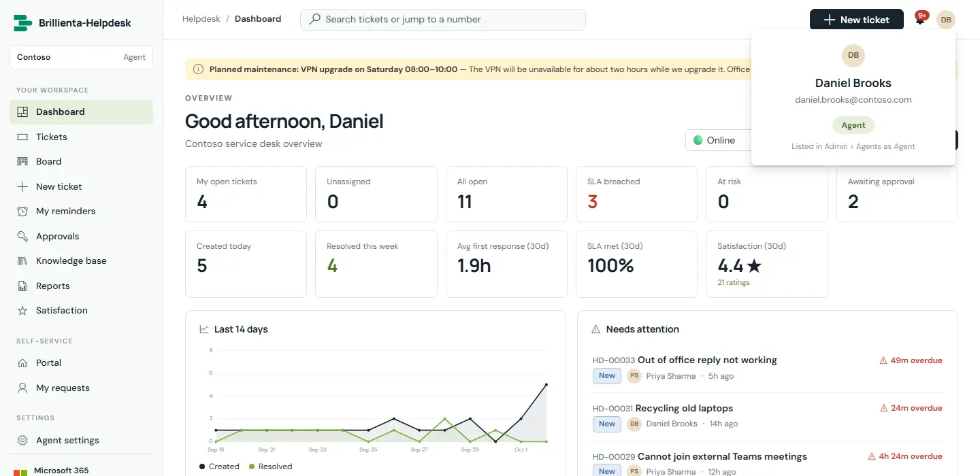The width and height of the screenshot is (980, 476).
Task: Click the Resolved legend entry under chart
Action: [x=270, y=466]
